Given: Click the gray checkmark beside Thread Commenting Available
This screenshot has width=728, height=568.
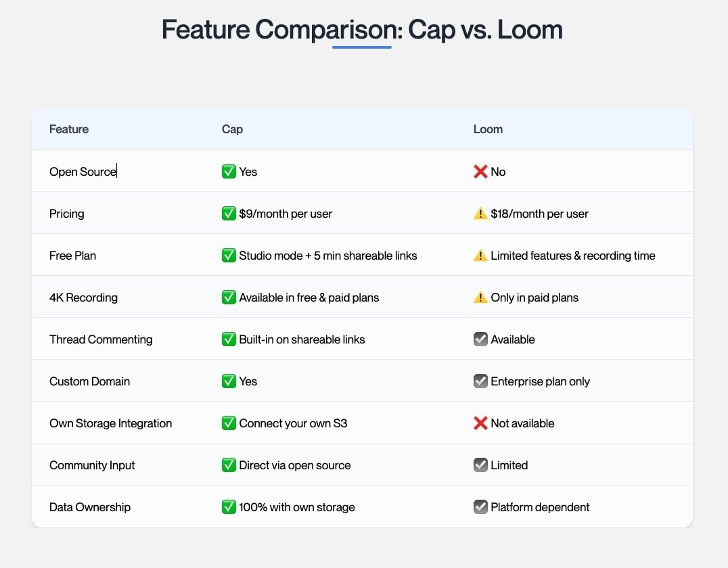Looking at the screenshot, I should pos(480,339).
